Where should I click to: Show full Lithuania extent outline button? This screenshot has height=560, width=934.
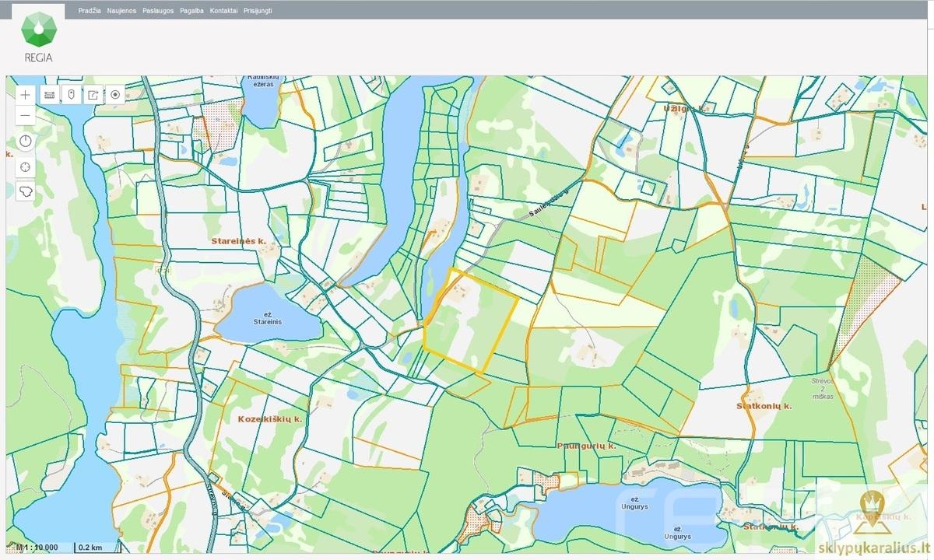point(26,191)
